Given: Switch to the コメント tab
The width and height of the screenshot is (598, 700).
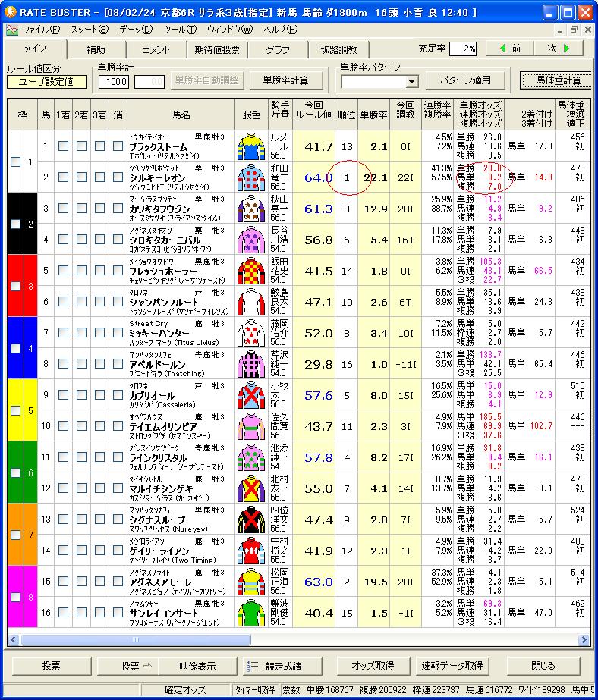Looking at the screenshot, I should (x=156, y=49).
